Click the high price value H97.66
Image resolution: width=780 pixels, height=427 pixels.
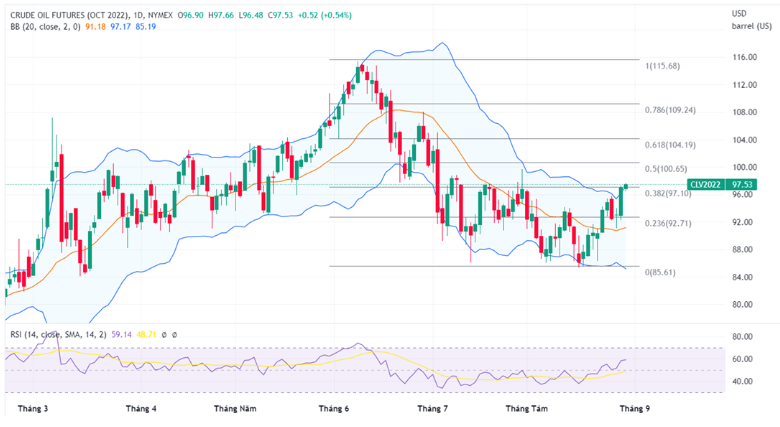[221, 15]
